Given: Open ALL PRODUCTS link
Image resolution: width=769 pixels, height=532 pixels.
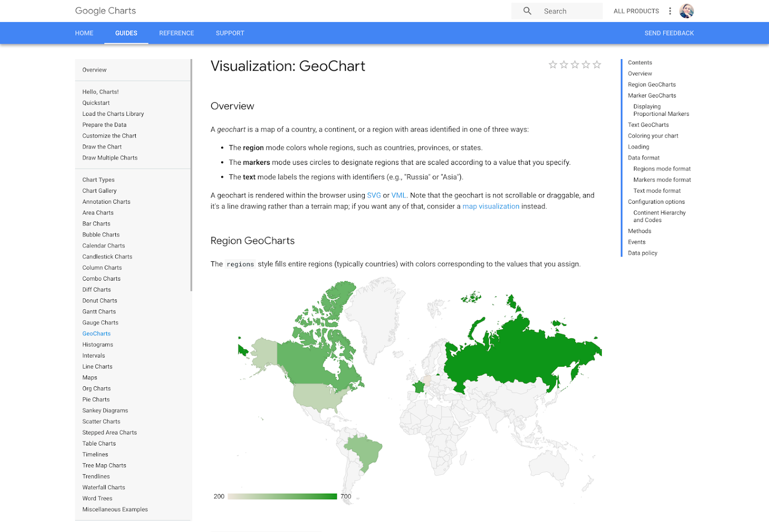Looking at the screenshot, I should pyautogui.click(x=636, y=11).
